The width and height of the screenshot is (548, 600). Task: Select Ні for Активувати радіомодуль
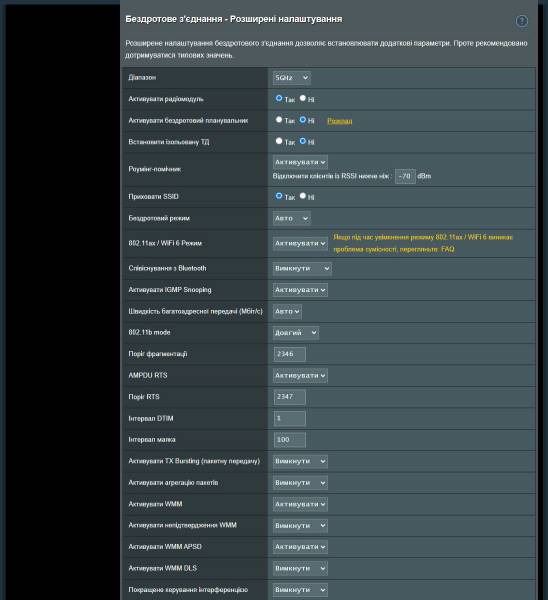coord(302,98)
